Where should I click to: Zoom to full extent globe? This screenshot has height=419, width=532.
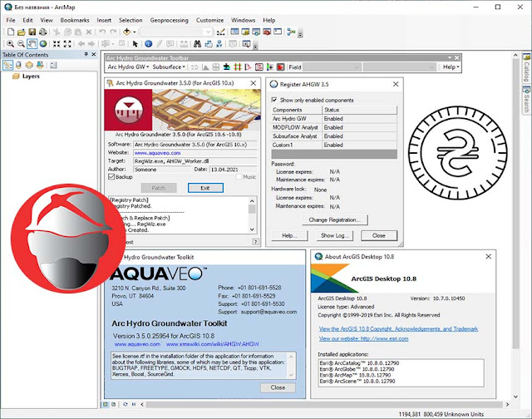tap(43, 44)
